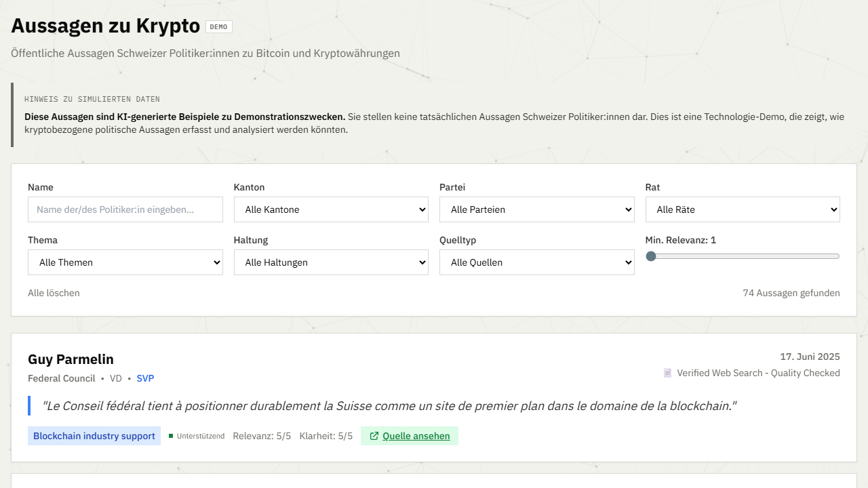Image resolution: width=868 pixels, height=488 pixels.
Task: Focus the politician Name input field
Action: (x=125, y=209)
